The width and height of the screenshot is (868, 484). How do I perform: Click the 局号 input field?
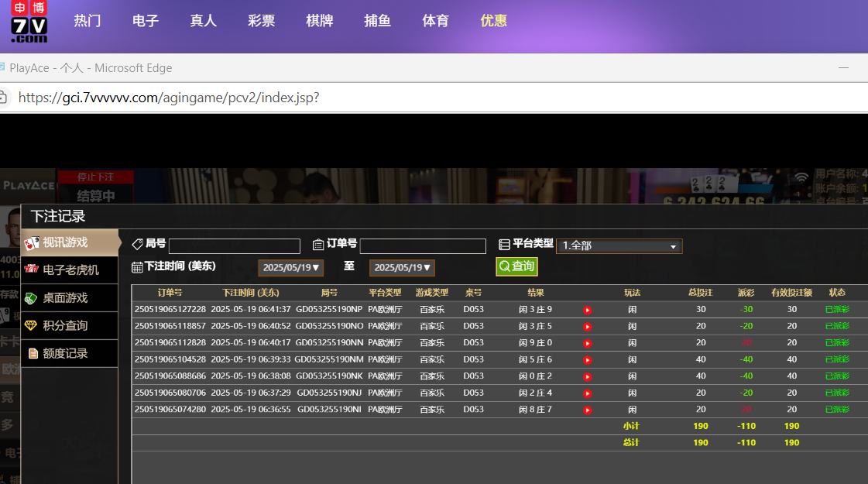(x=234, y=246)
